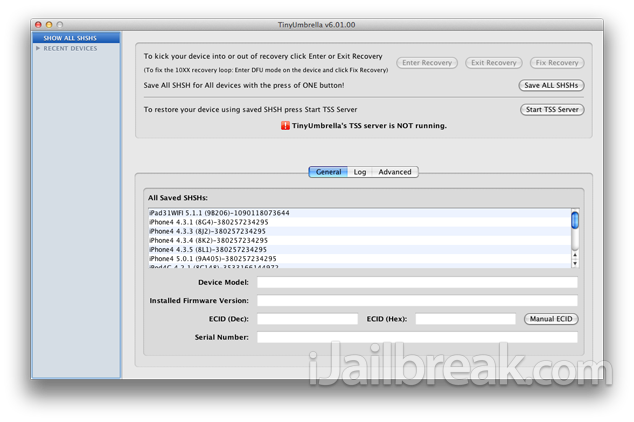Click the Manual ECID button
Screen dimensions: 634x422
[551, 319]
